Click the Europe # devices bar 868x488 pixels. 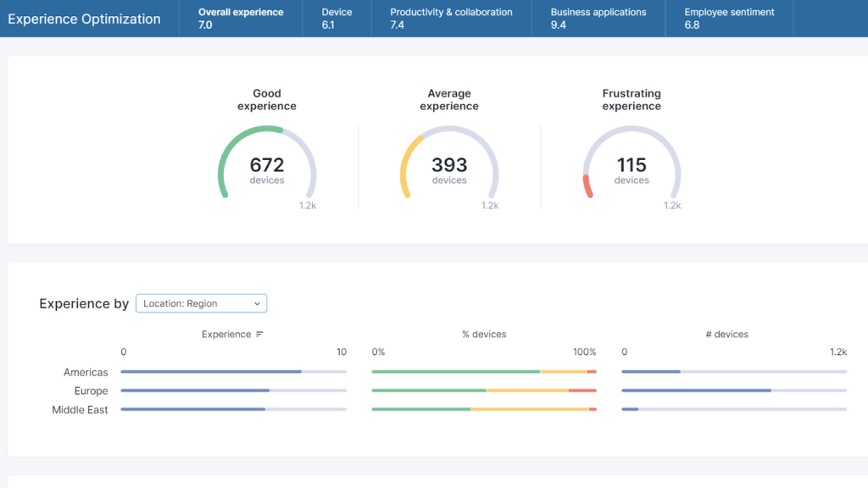696,391
